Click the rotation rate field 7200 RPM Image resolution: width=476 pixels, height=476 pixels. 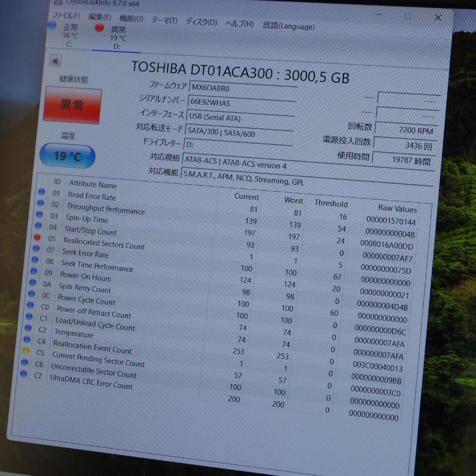point(406,130)
